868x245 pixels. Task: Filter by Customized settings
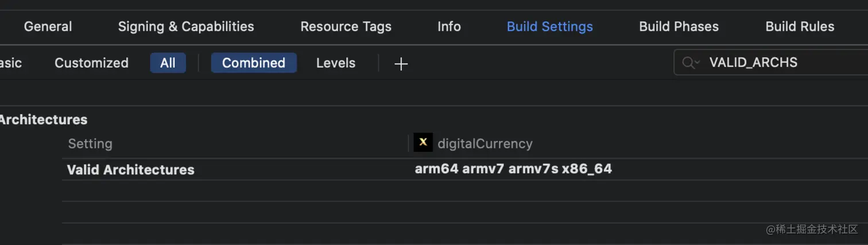click(91, 63)
